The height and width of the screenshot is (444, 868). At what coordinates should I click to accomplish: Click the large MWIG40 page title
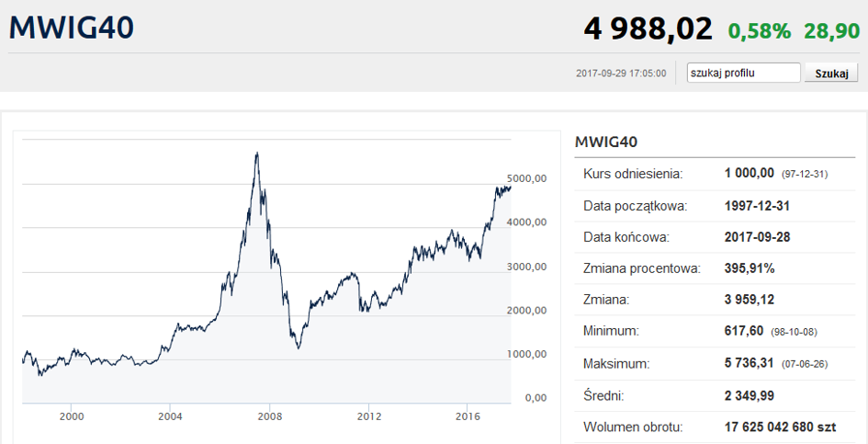pos(72,28)
